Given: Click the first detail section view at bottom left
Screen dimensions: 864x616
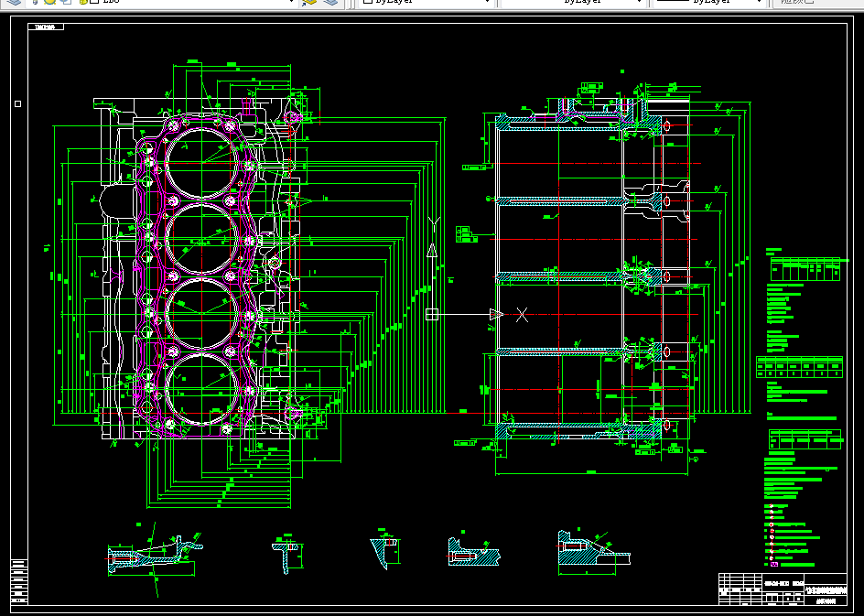Looking at the screenshot, I should 156,556.
